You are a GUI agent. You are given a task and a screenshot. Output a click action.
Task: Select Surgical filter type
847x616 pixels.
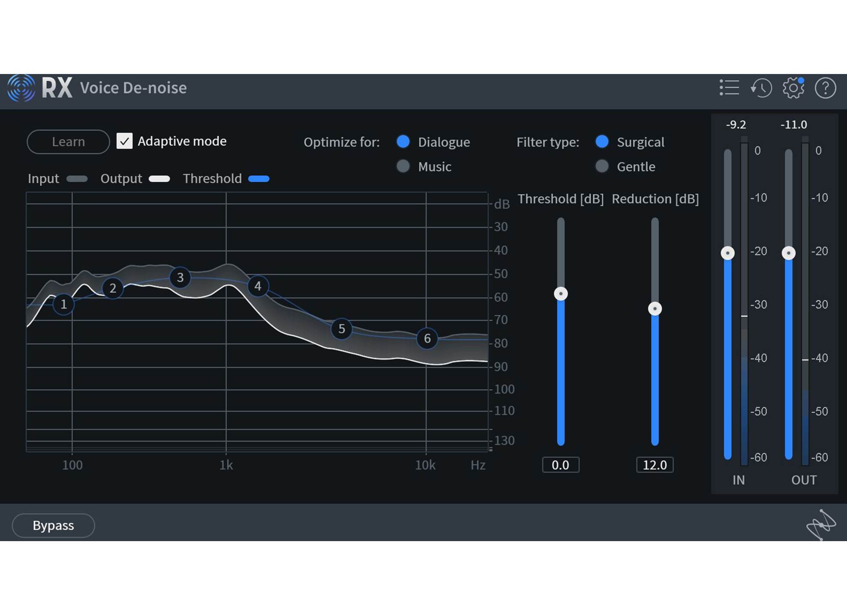602,142
